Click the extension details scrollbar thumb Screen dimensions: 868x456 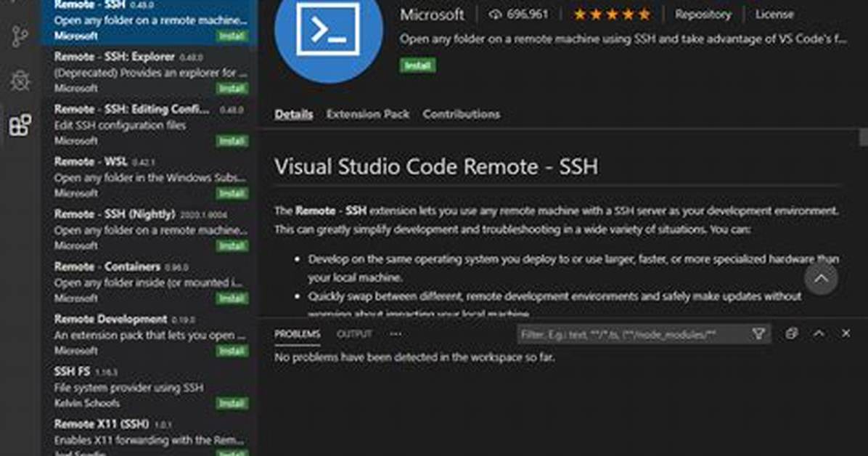[x=863, y=137]
